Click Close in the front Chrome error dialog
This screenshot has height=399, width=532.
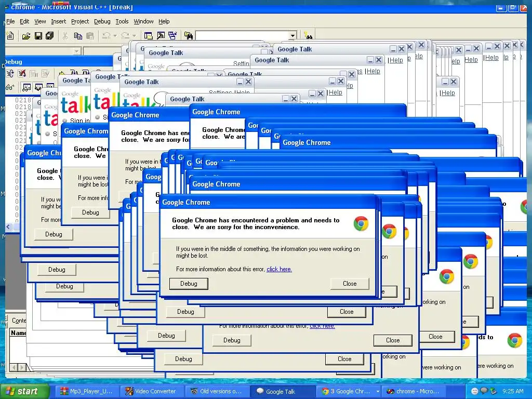[x=350, y=284]
